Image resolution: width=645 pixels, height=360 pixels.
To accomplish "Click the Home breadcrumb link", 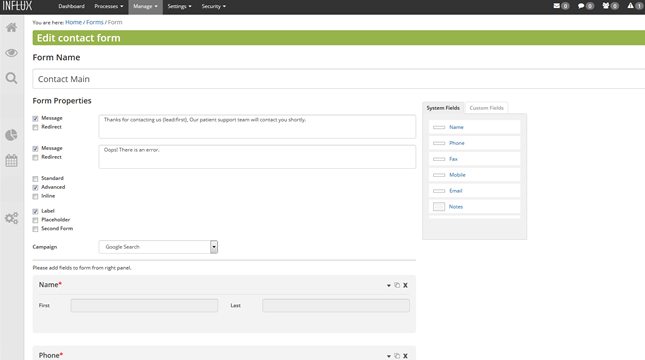I will tap(73, 22).
